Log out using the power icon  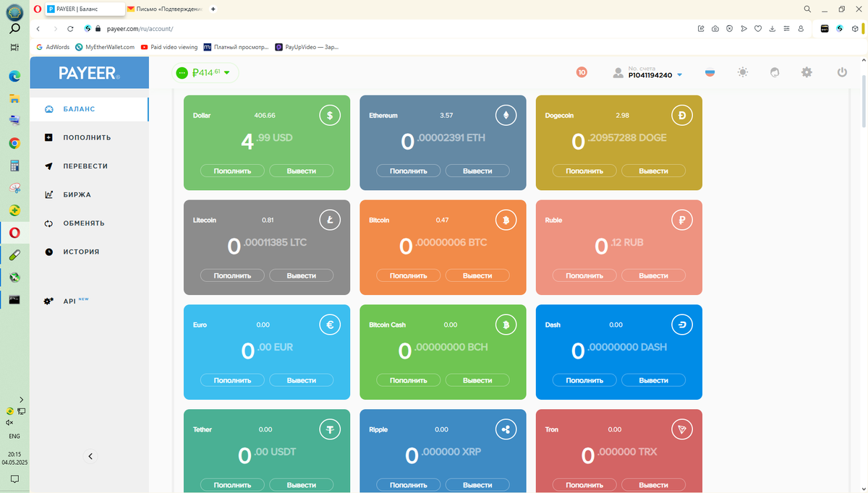coord(841,72)
